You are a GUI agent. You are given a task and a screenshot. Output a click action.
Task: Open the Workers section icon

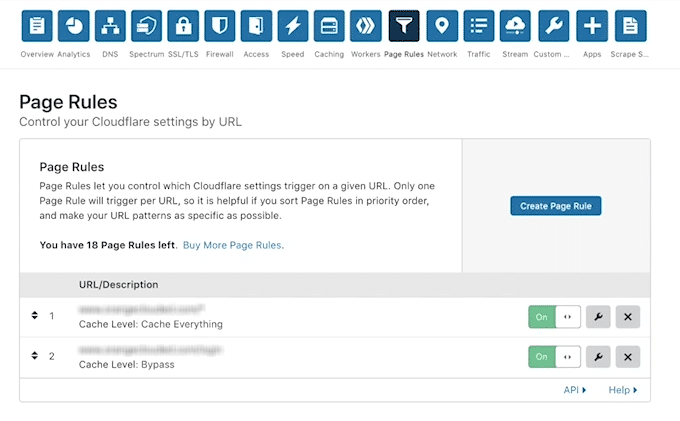coord(366,26)
